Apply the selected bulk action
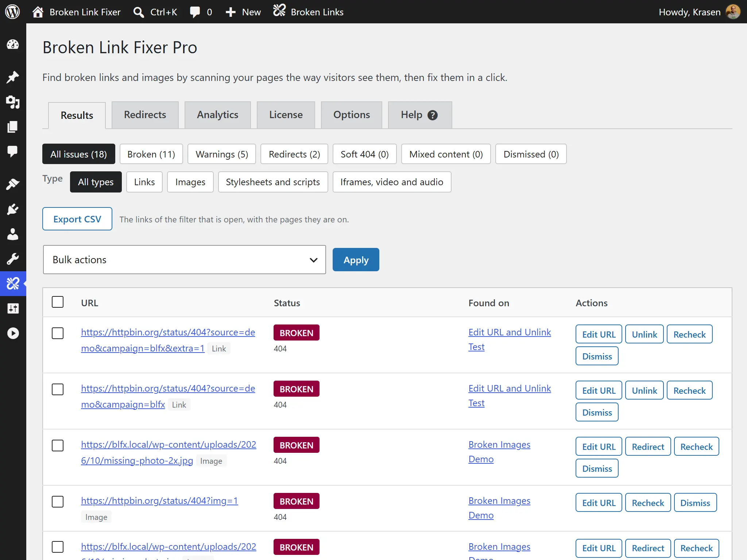The width and height of the screenshot is (747, 560). tap(356, 260)
